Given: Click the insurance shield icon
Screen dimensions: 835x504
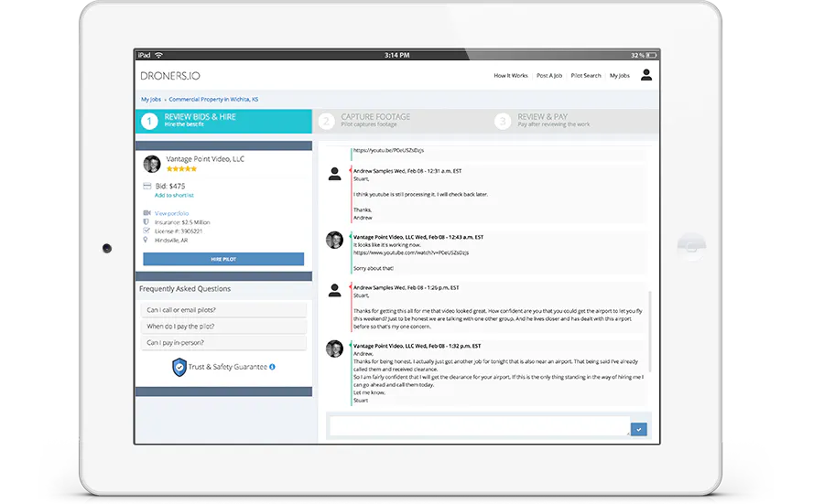Looking at the screenshot, I should (x=146, y=222).
